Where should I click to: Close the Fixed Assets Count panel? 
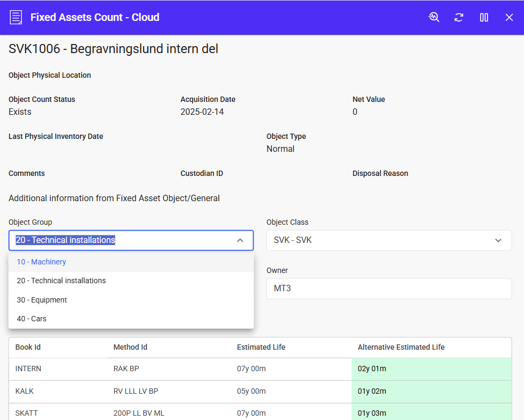tap(509, 17)
